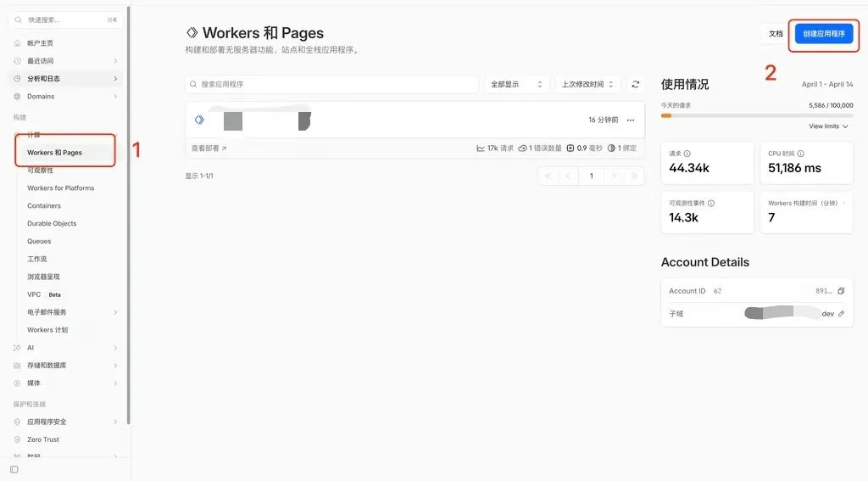868x481 pixels.
Task: Click the 快速搜索 input field
Action: [66, 20]
